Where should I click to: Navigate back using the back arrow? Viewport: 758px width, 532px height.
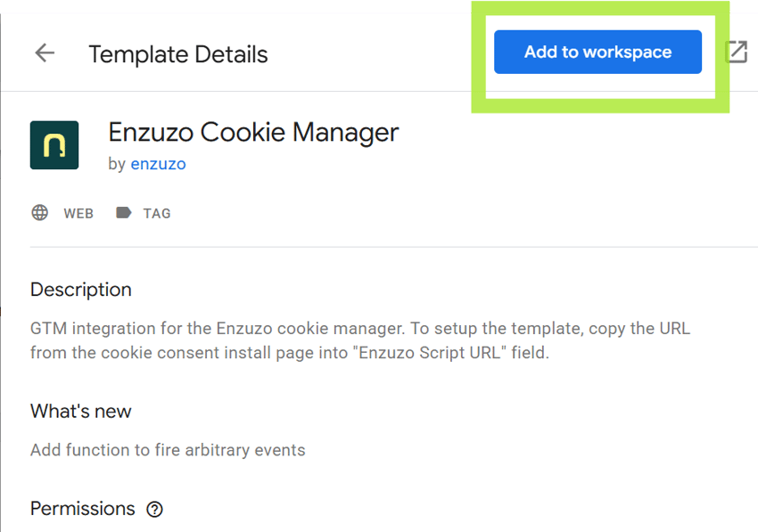(x=45, y=53)
